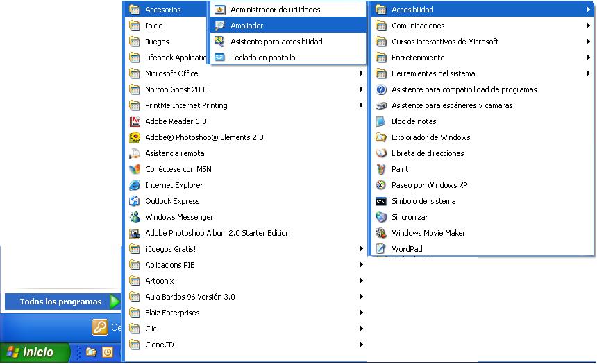
Task: Click the Administrador de utilidades icon
Action: [x=219, y=10]
